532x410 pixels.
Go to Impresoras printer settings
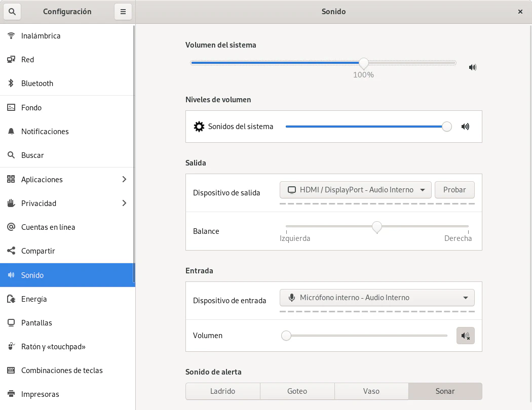(40, 394)
